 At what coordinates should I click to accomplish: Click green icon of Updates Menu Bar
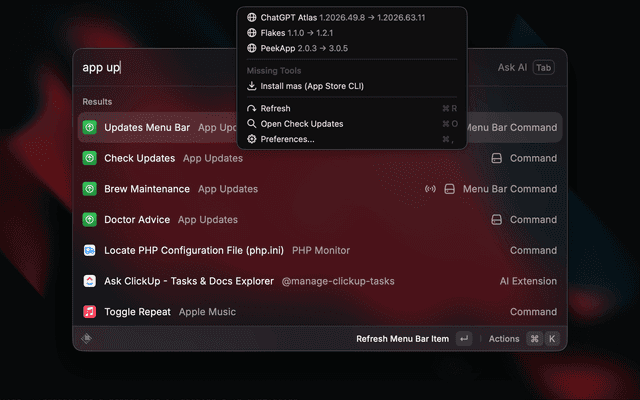90,127
